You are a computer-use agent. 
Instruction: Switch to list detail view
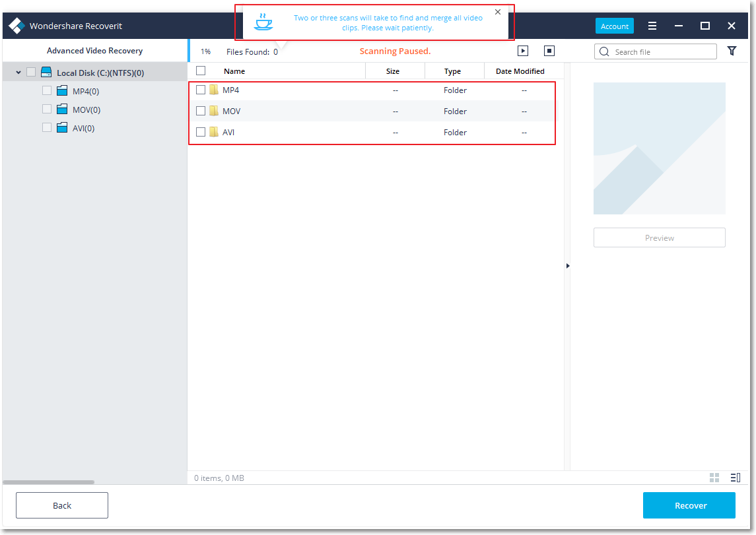click(736, 478)
